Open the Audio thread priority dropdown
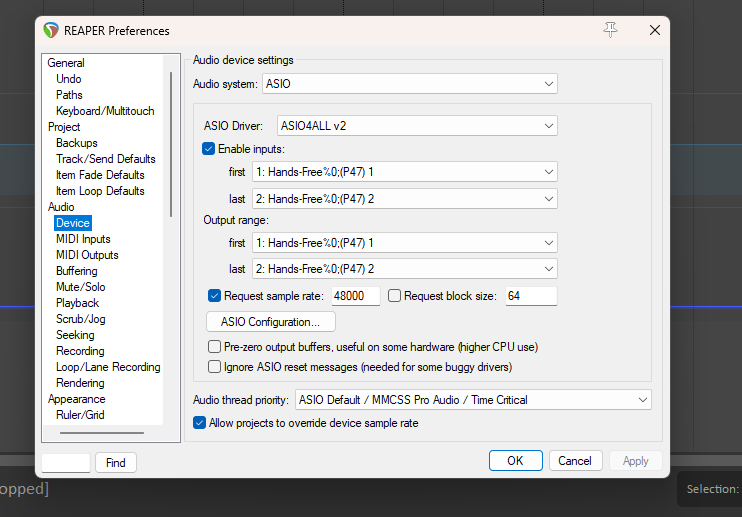742x517 pixels. 473,400
